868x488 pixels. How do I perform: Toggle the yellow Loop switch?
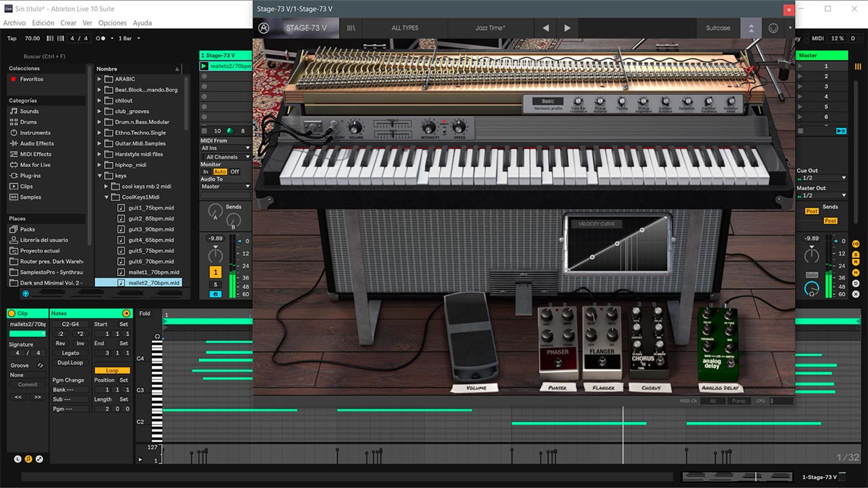point(112,370)
